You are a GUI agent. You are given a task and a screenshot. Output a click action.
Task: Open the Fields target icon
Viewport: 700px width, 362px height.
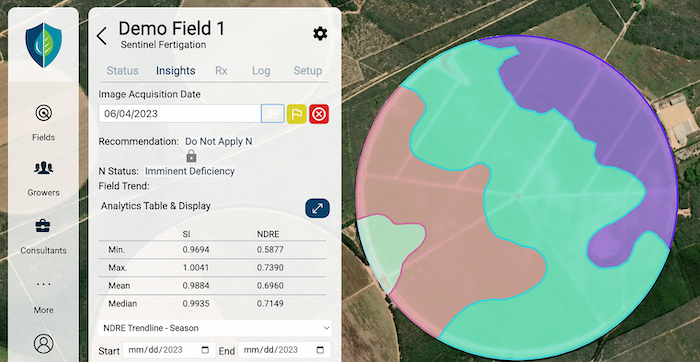[x=43, y=113]
